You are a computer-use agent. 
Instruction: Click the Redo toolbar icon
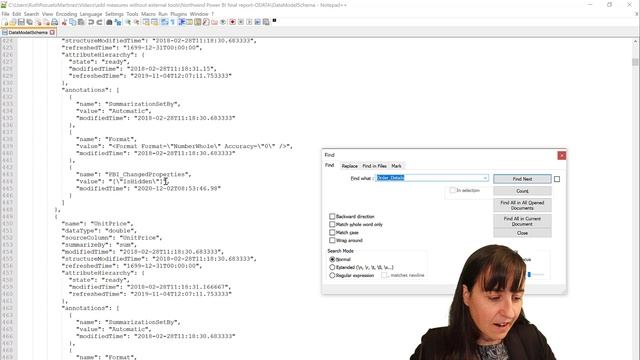[99, 22]
